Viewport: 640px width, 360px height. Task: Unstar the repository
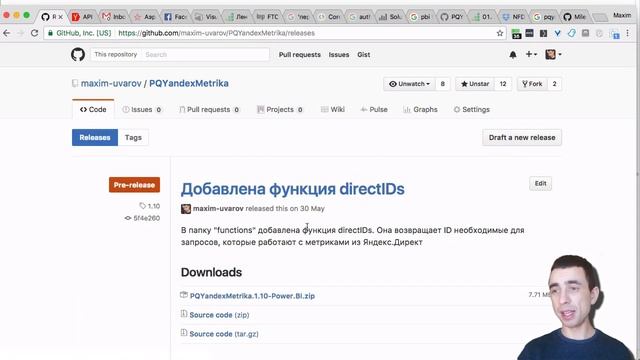point(475,84)
